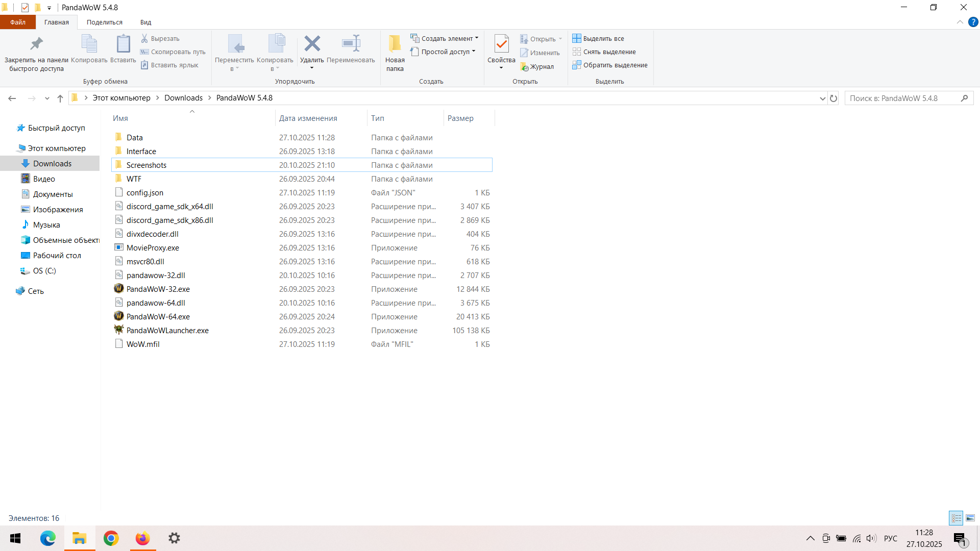Open the File (Файл) menu
The height and width of the screenshot is (551, 980).
point(18,22)
